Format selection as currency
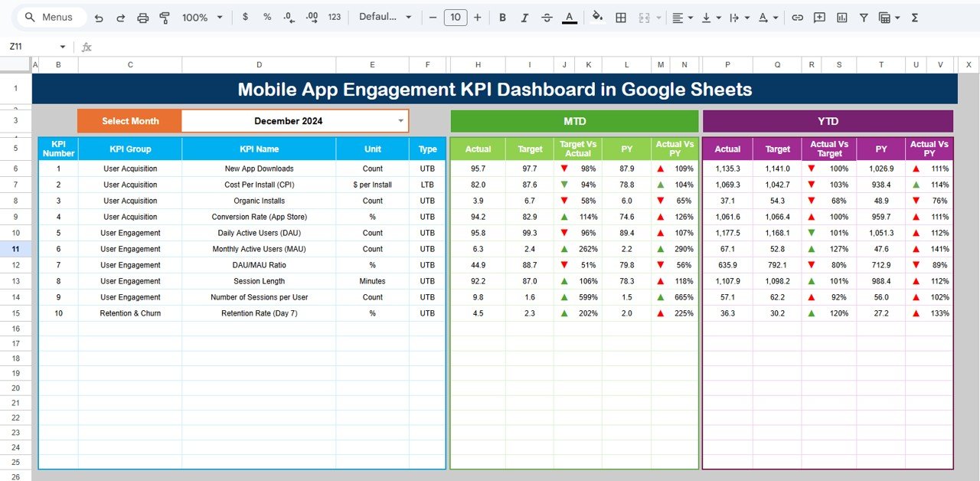Image resolution: width=980 pixels, height=481 pixels. [x=245, y=17]
